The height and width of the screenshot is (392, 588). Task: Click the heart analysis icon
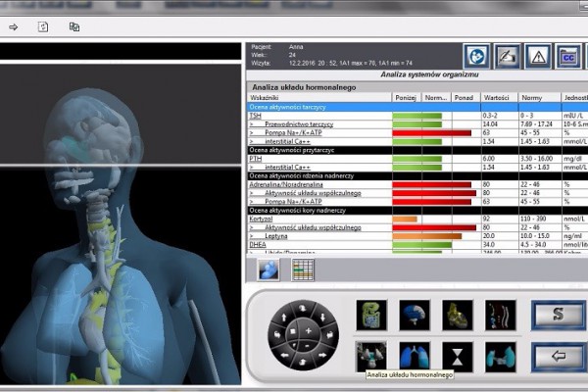tap(457, 315)
